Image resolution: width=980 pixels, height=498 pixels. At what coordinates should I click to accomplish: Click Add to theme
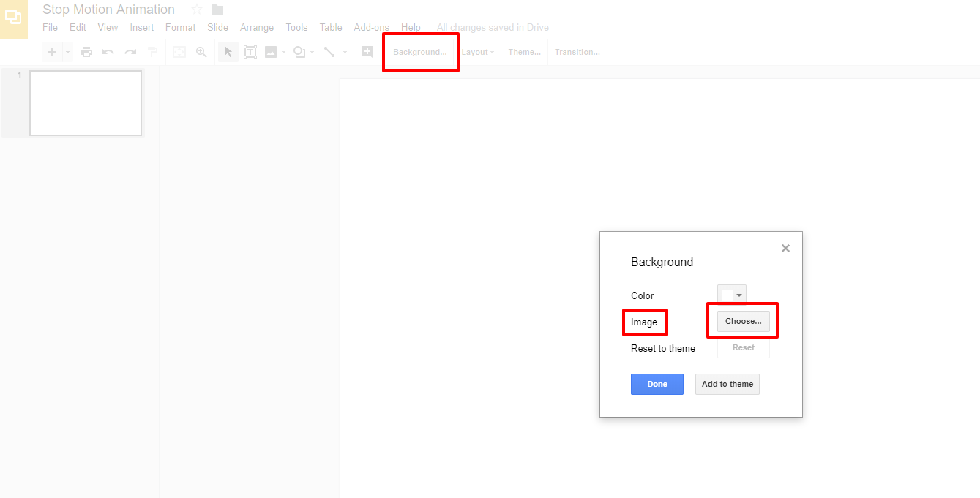(727, 384)
